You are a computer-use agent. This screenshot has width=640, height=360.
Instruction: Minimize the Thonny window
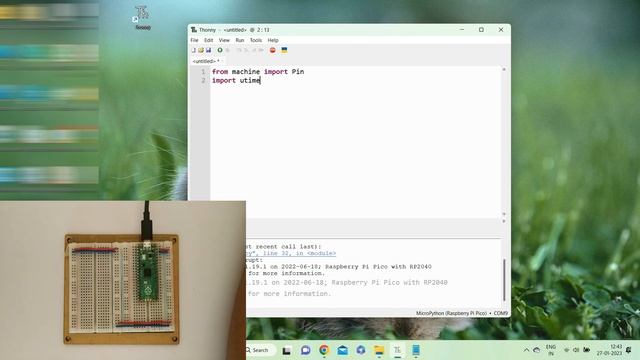(x=462, y=30)
